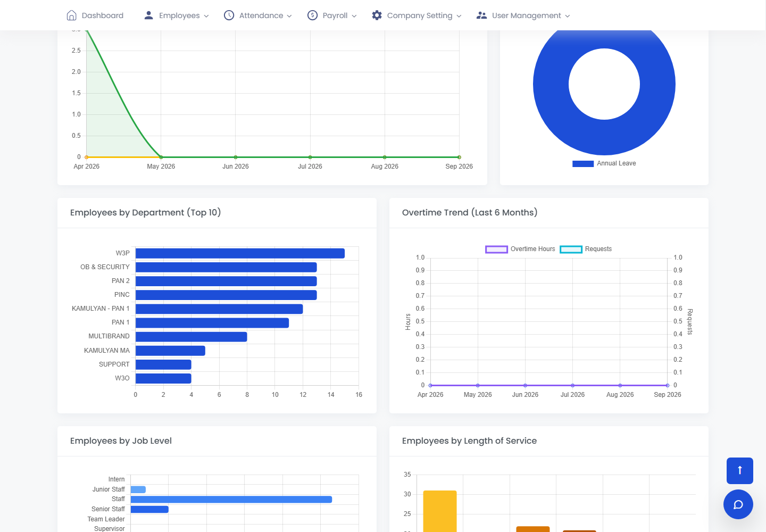Click the 'Overtime Trend (Last 6 Months)' heading
The image size is (766, 532).
(470, 213)
